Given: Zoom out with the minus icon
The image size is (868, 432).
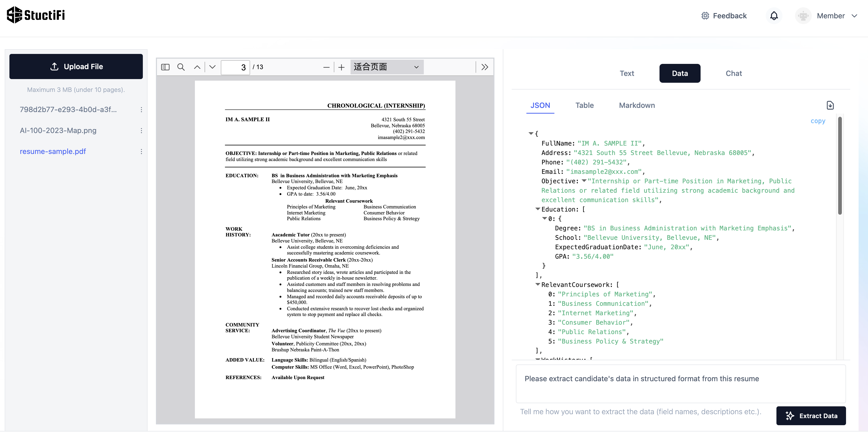Looking at the screenshot, I should (326, 68).
